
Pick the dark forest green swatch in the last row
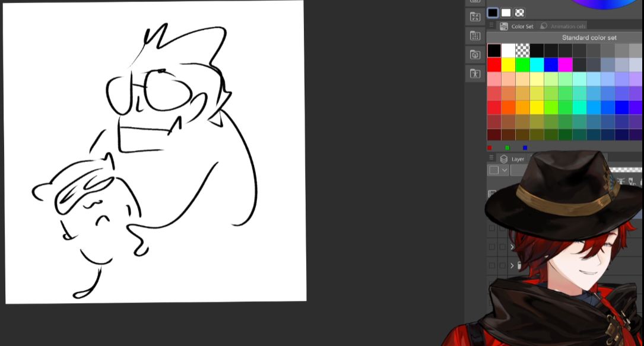pos(565,135)
